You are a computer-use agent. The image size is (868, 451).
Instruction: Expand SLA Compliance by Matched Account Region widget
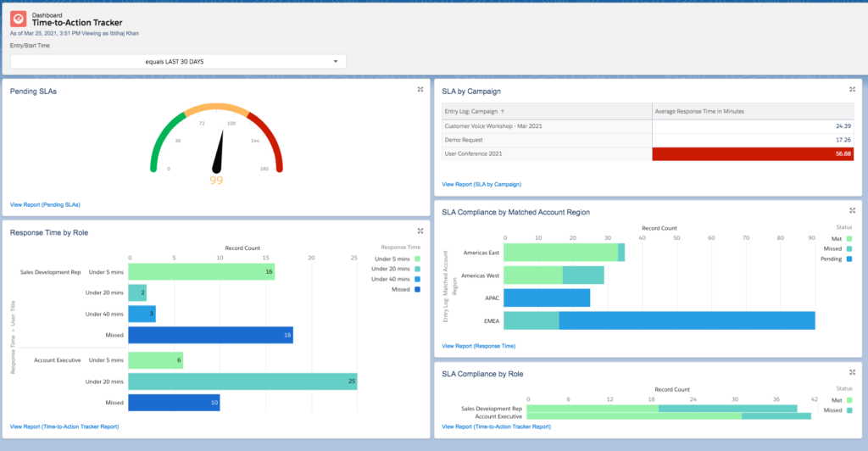coord(852,210)
